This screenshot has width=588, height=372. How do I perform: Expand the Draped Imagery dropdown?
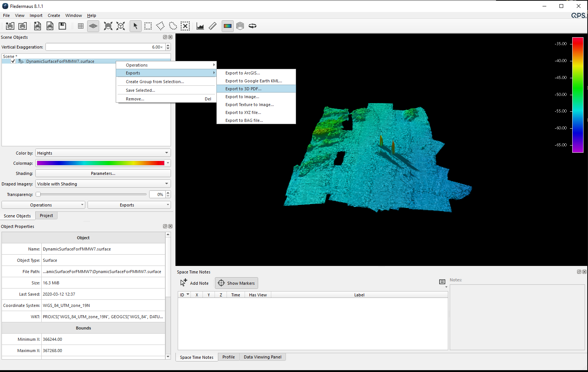(103, 184)
